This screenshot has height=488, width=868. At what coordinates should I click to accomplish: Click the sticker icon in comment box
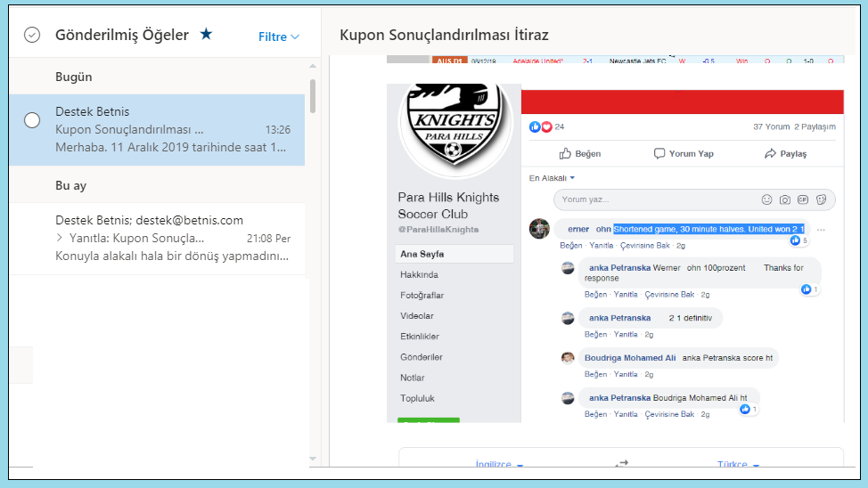[821, 199]
